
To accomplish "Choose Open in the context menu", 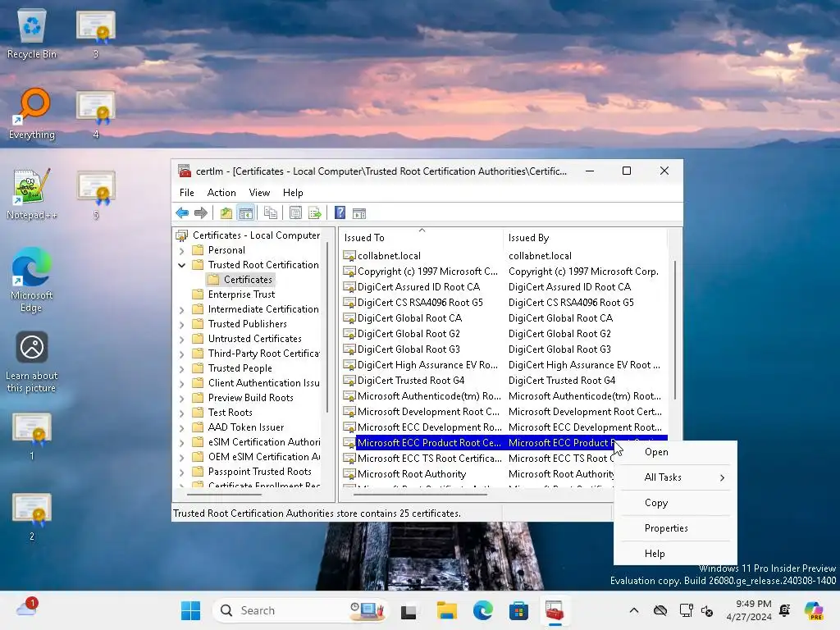I will click(676, 452).
